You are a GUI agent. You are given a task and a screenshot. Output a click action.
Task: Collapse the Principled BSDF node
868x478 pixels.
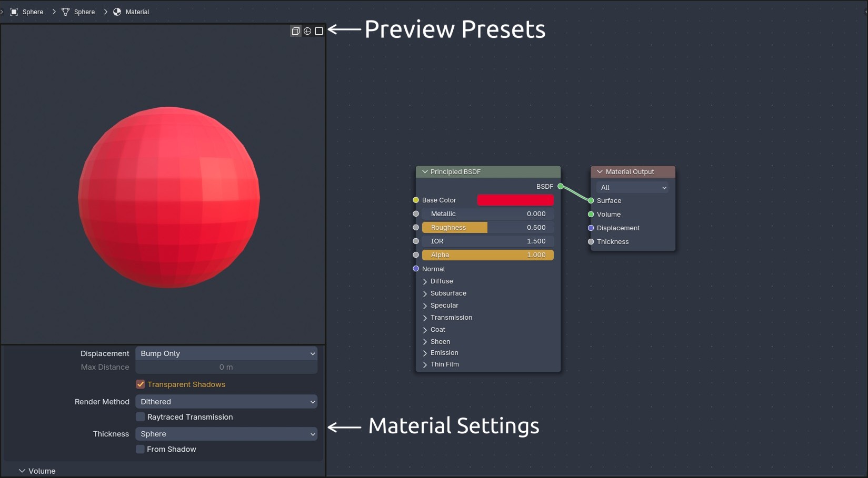(x=425, y=172)
